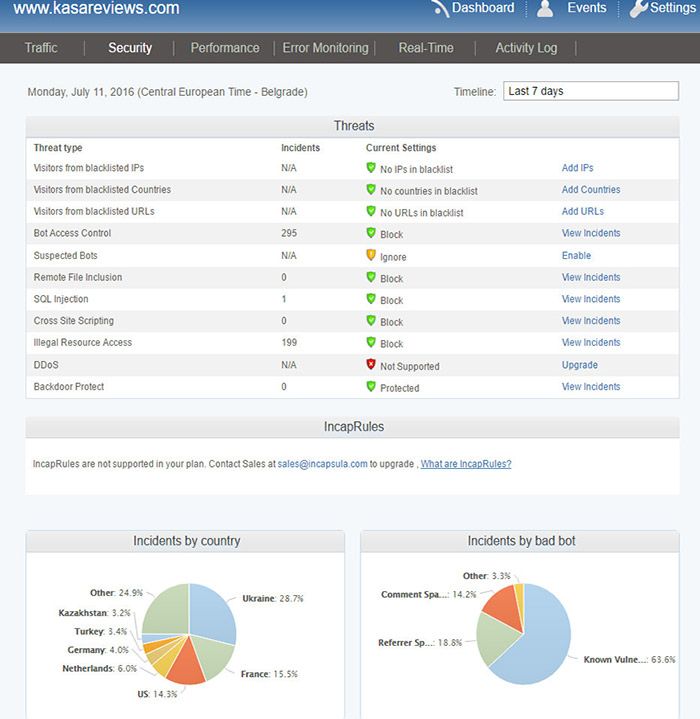Click the Ukraine slice in country pie chart
The height and width of the screenshot is (719, 700).
[212, 612]
